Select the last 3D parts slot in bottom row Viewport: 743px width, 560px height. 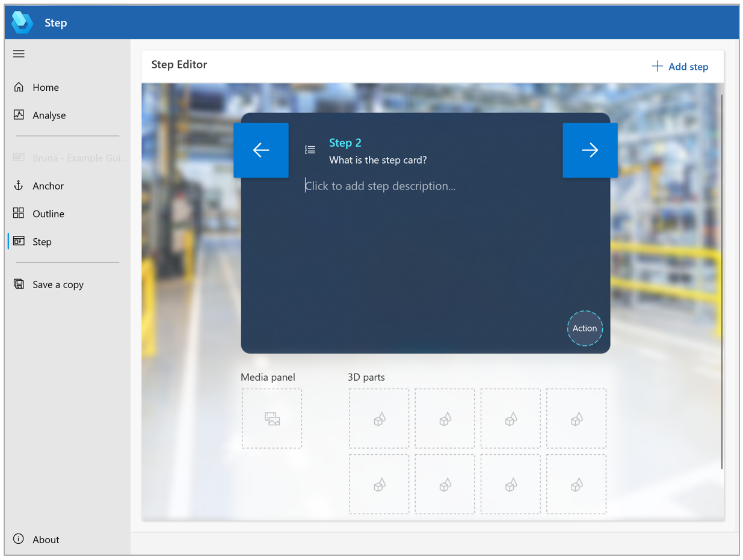pyautogui.click(x=576, y=484)
